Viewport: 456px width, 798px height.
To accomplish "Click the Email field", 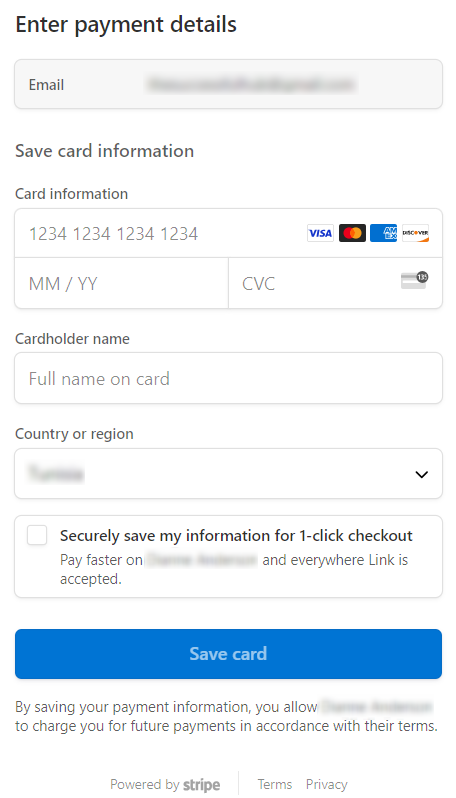I will (229, 84).
